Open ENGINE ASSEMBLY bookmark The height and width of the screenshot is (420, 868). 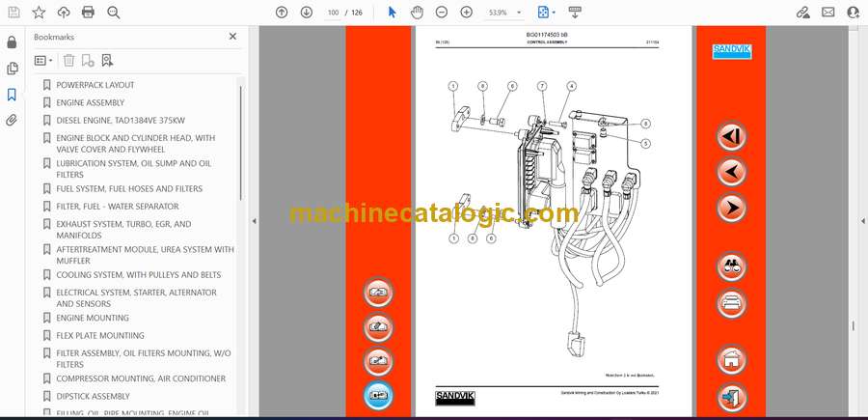pos(91,102)
